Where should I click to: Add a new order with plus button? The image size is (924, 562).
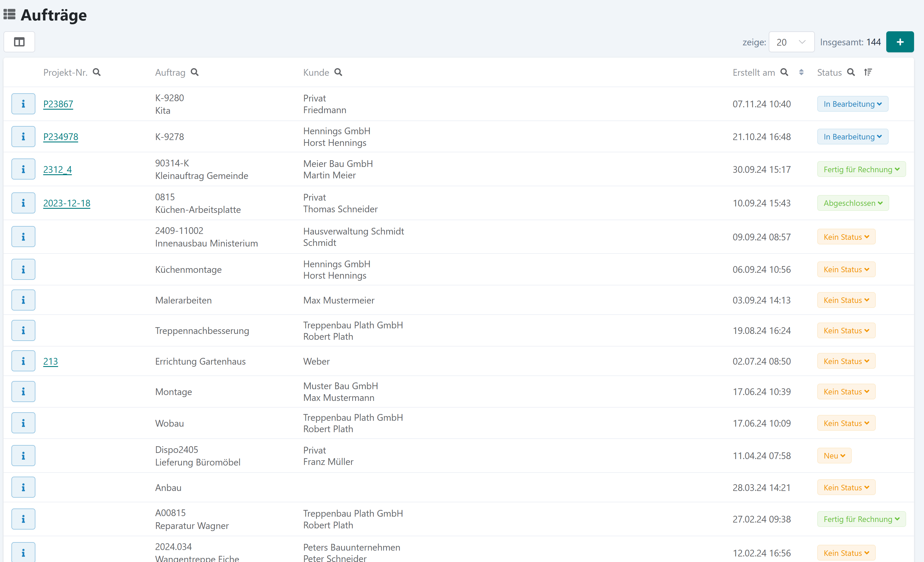tap(900, 42)
